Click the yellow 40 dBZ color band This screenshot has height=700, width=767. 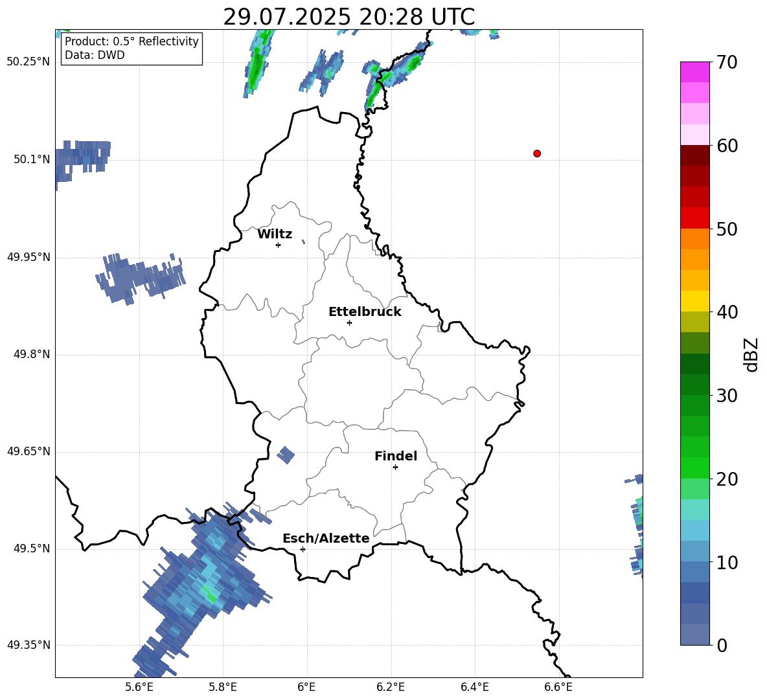695,301
